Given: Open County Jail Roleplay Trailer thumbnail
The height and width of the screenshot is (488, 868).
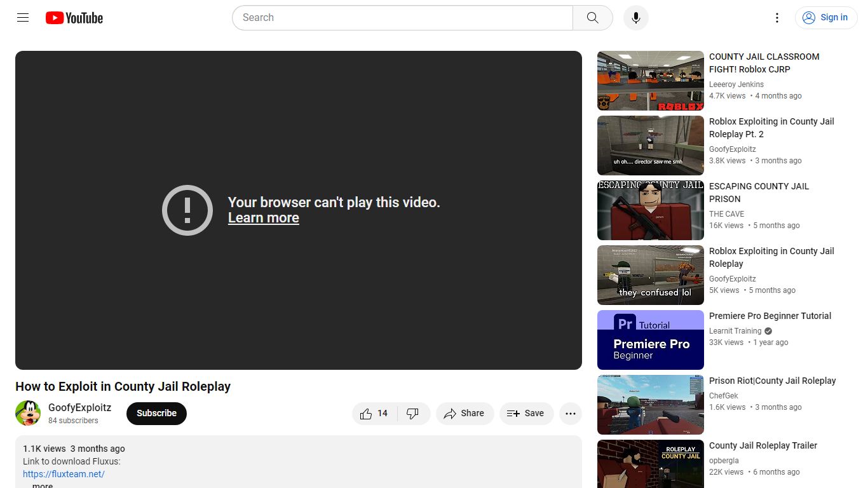Looking at the screenshot, I should coord(651,464).
